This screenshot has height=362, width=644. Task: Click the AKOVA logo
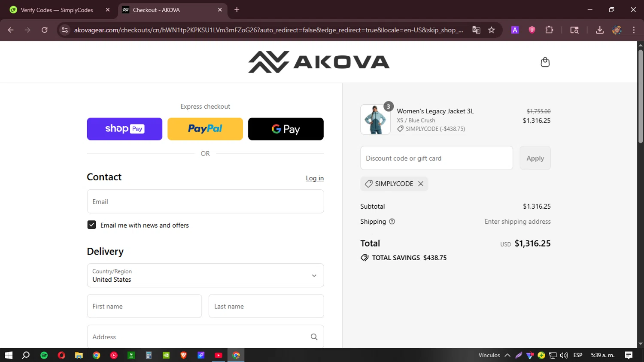[319, 62]
